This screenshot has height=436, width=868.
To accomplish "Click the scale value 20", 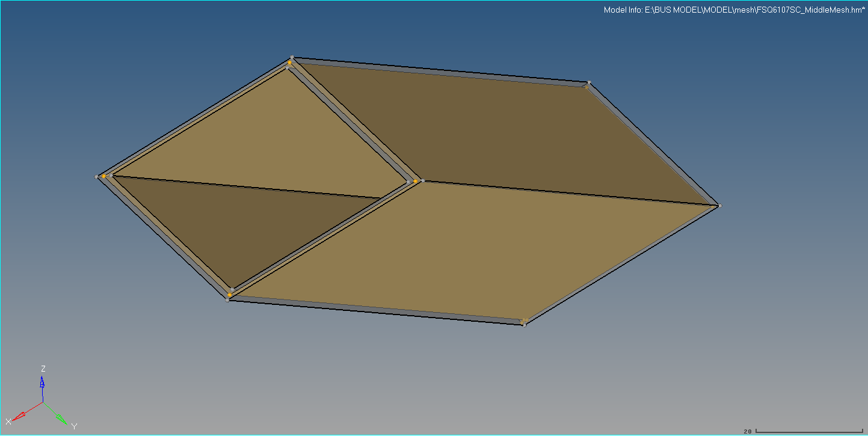I will tap(748, 431).
